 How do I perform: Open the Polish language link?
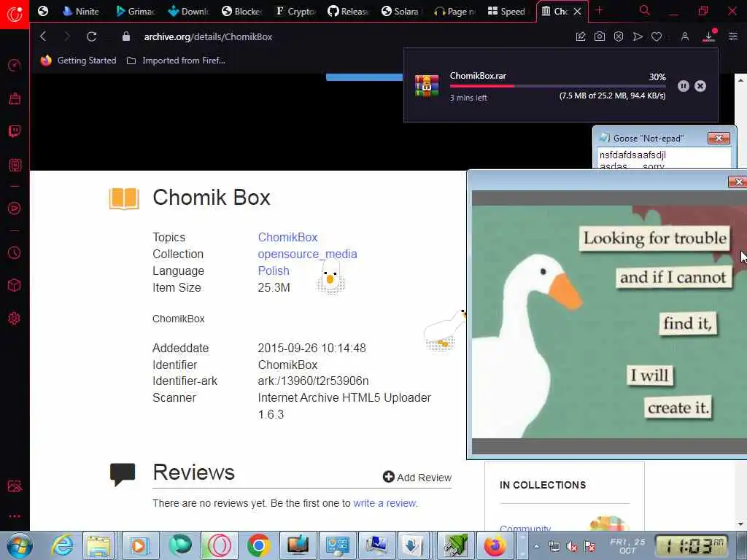point(274,271)
